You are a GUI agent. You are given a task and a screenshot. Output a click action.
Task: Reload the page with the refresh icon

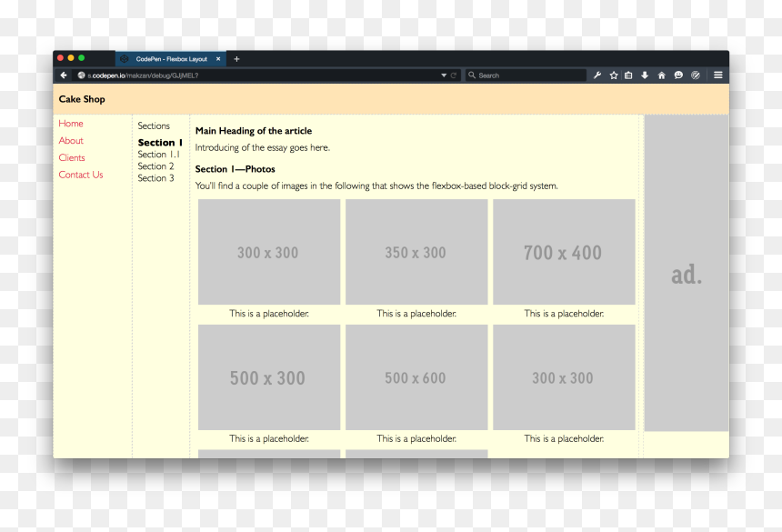[x=454, y=75]
